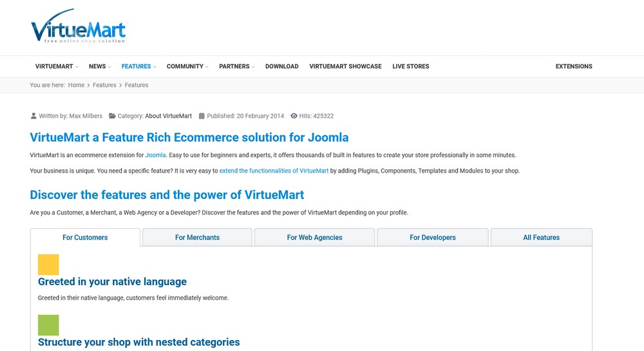Click the category folder icon
The image size is (644, 351).
coord(112,116)
